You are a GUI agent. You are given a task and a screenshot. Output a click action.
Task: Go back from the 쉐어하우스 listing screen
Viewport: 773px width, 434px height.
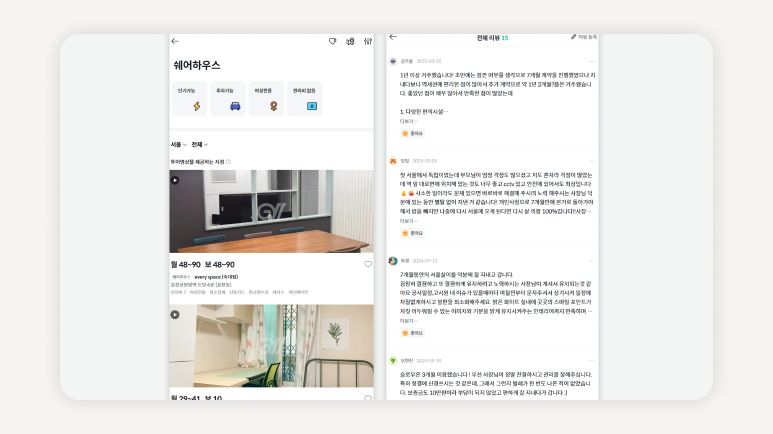(175, 41)
